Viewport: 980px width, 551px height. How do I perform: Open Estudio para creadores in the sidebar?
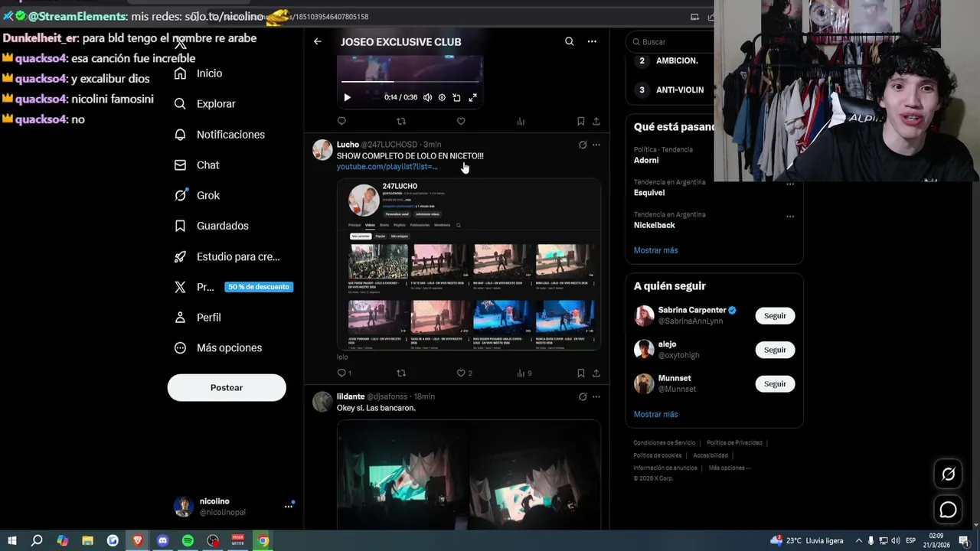coord(227,256)
